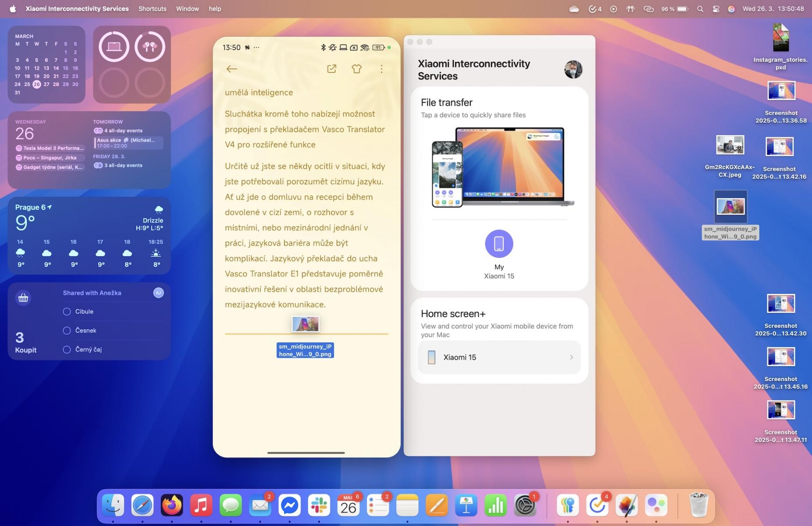Click the home gesture bar in phone window
812x526 pixels.
[306, 453]
